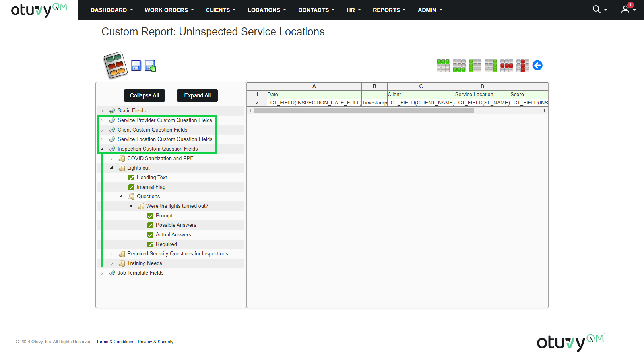Click the insert column left icon
The image size is (644, 352).
coord(475,66)
